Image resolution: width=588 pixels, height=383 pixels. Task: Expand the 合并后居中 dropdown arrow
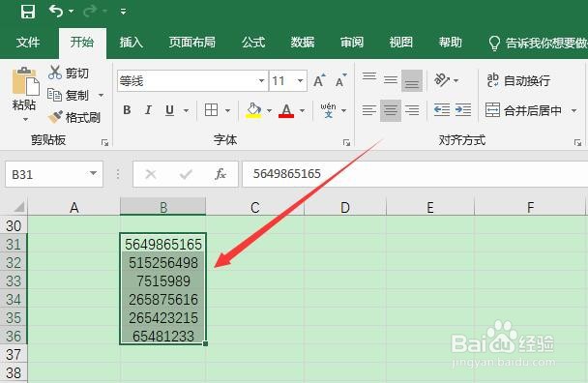[573, 110]
